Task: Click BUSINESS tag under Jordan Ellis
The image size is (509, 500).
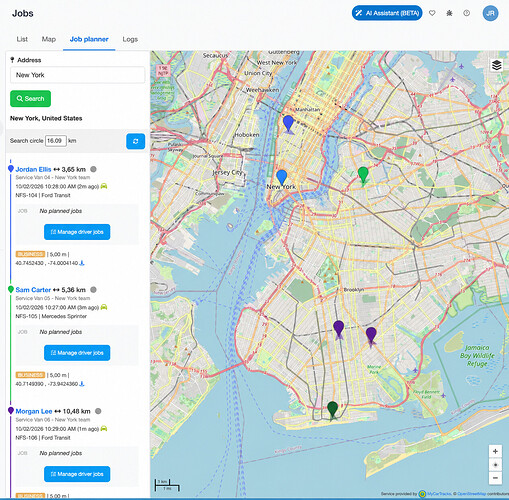Action: pos(30,254)
